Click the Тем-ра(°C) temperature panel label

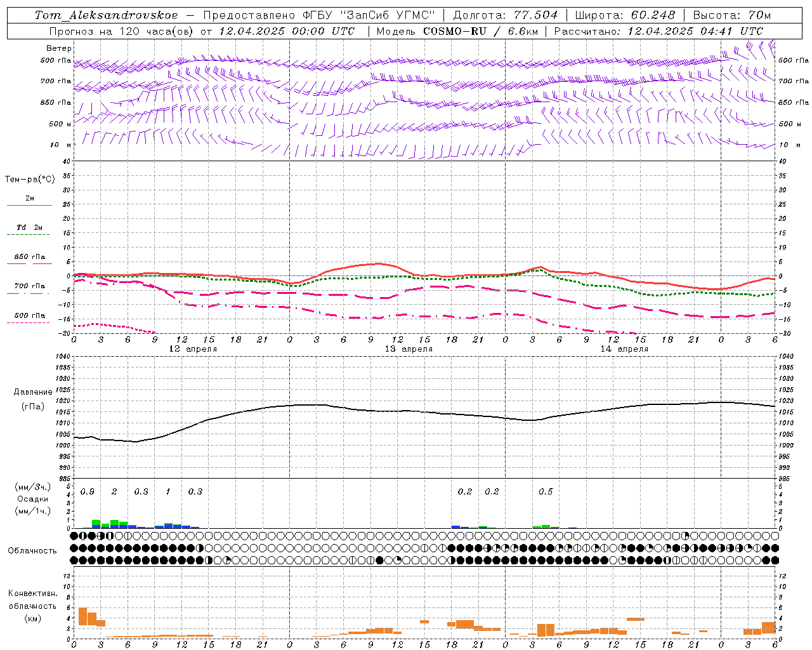pyautogui.click(x=30, y=180)
